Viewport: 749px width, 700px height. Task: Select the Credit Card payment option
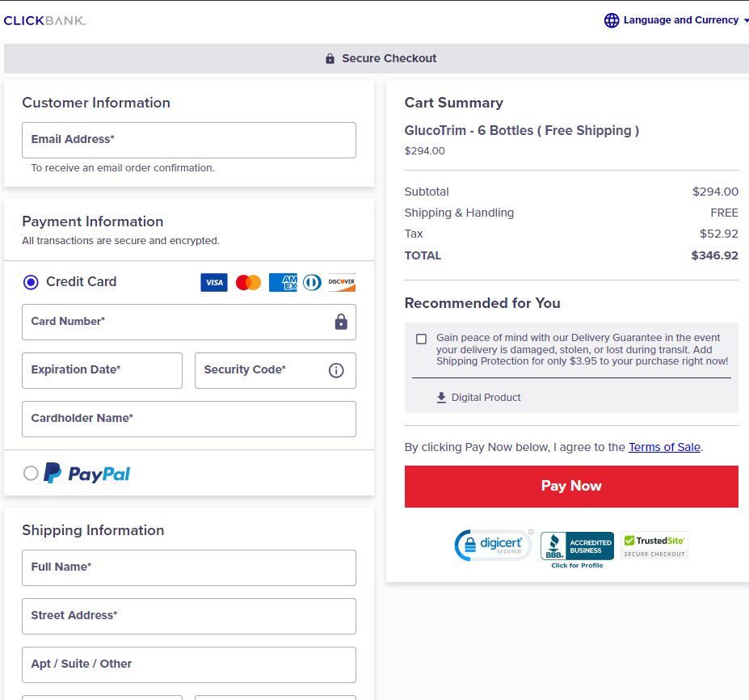31,282
